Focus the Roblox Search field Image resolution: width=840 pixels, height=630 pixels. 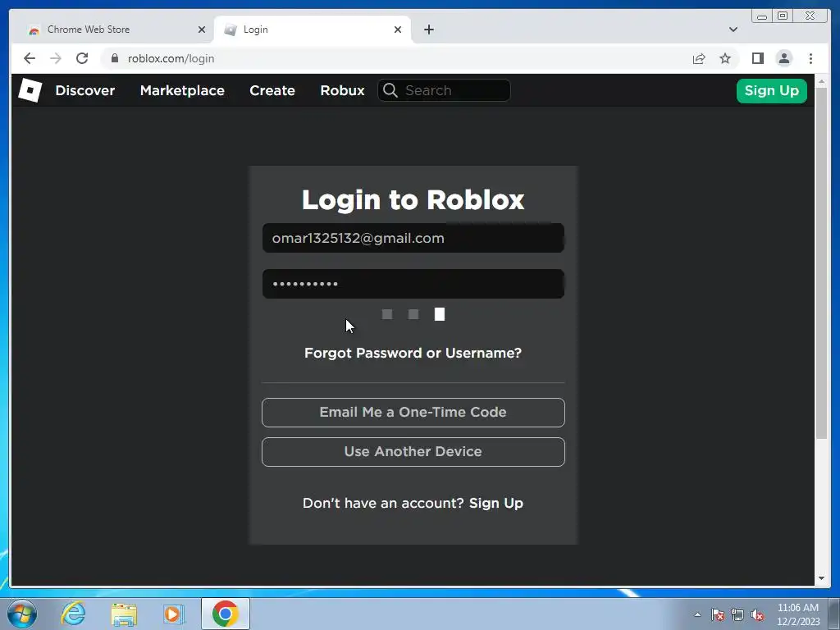[x=444, y=90]
